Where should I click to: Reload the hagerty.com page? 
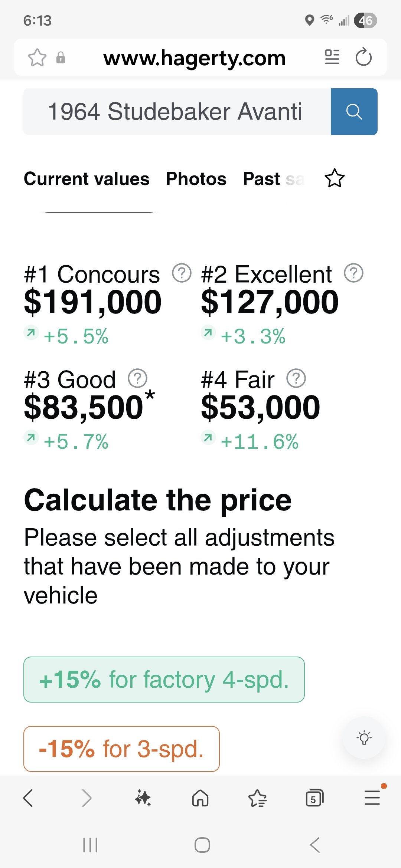click(363, 57)
